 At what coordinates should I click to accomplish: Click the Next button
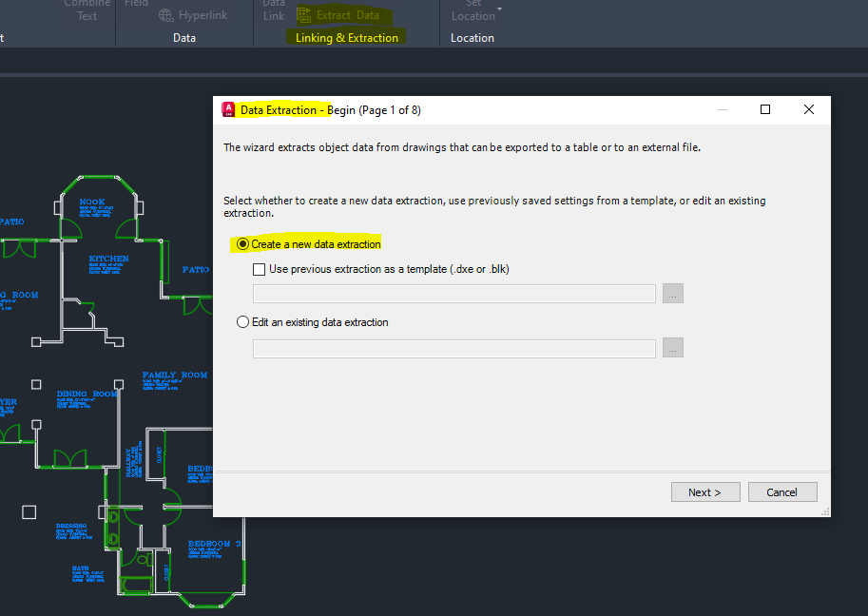pos(705,491)
